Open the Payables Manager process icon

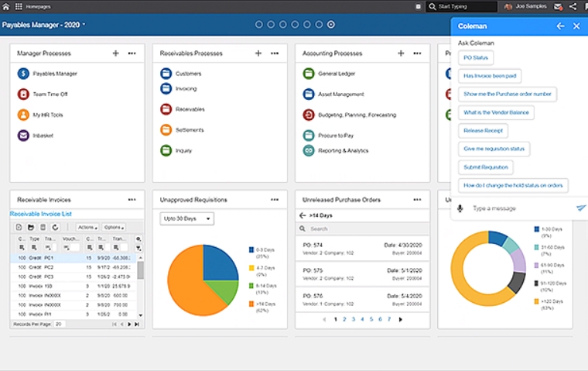tap(23, 74)
